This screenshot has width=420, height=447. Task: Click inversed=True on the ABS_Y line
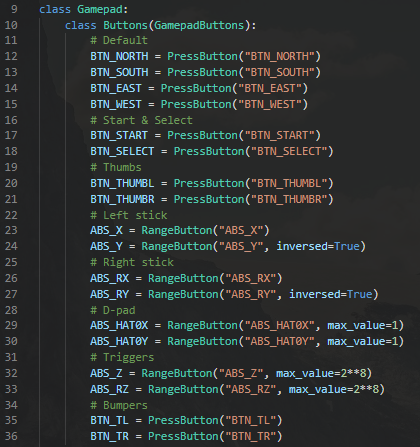(318, 246)
